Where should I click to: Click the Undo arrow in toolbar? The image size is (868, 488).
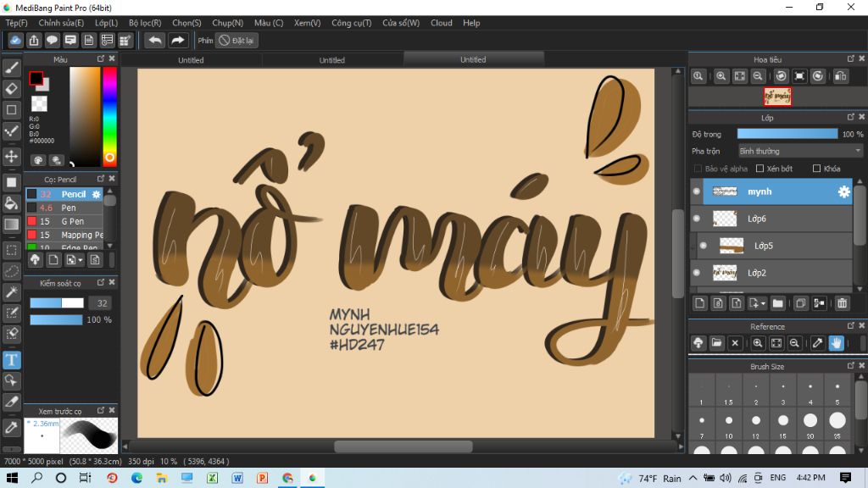[x=154, y=40]
